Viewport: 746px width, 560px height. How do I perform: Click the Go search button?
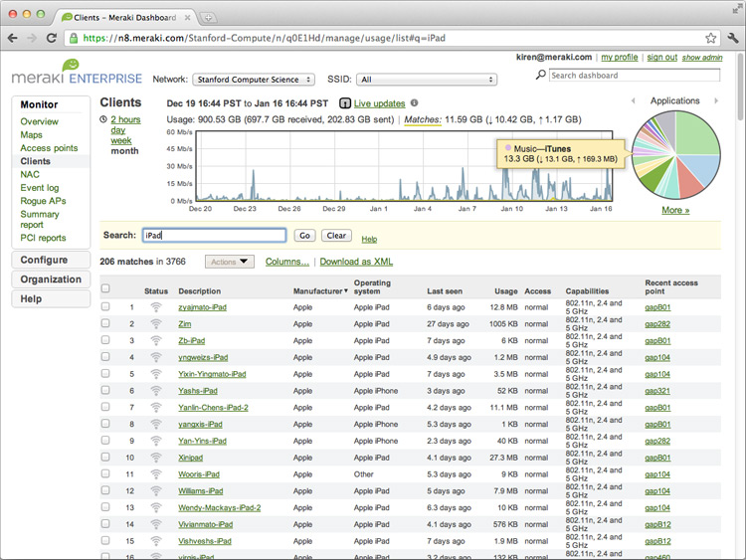(x=304, y=236)
